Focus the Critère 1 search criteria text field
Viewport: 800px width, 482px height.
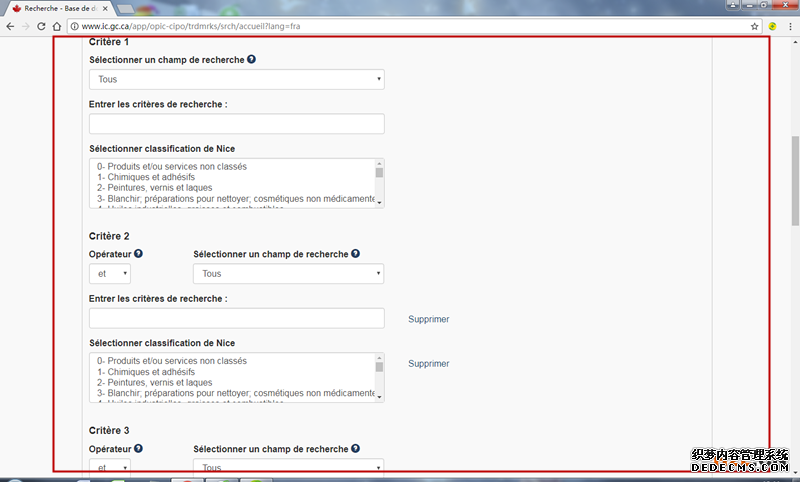click(236, 124)
